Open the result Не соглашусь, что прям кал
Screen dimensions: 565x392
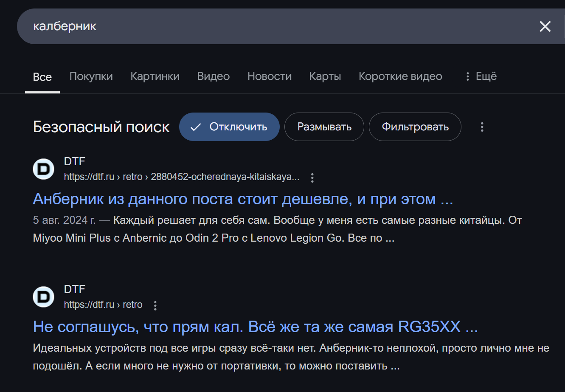point(256,327)
